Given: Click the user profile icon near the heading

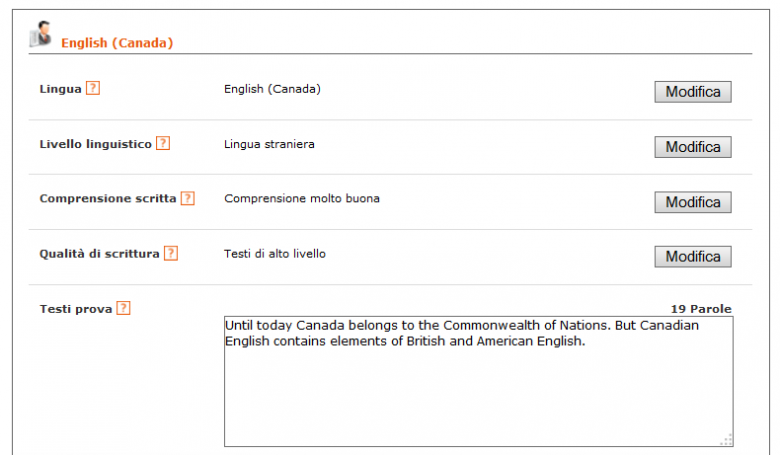Looking at the screenshot, I should (41, 34).
